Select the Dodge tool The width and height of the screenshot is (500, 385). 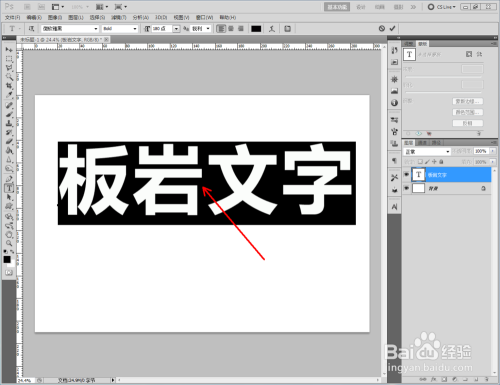[x=9, y=168]
